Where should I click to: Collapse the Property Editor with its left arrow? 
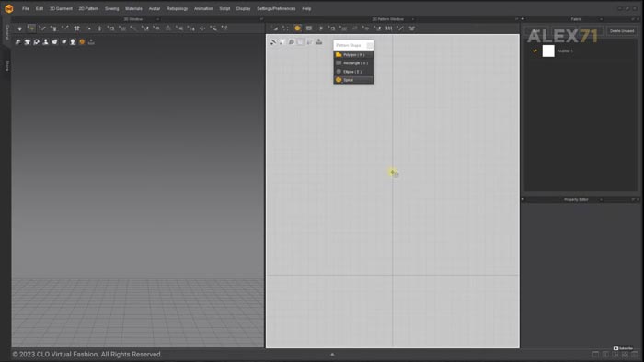coord(523,199)
